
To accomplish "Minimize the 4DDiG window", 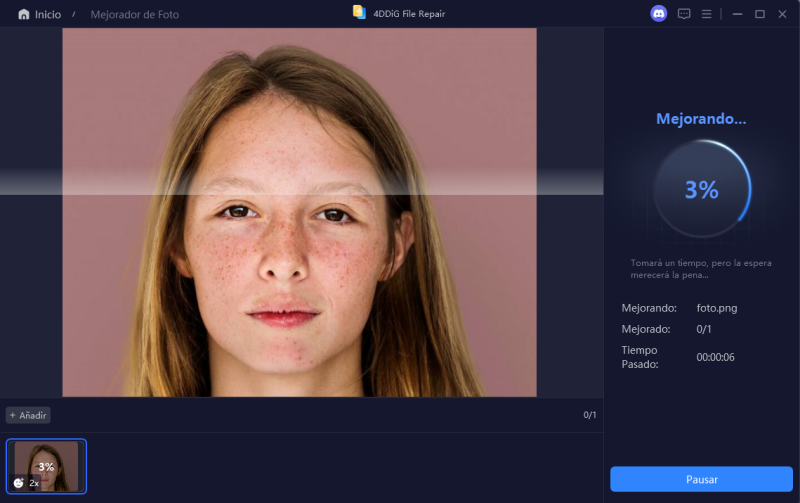I will (737, 14).
